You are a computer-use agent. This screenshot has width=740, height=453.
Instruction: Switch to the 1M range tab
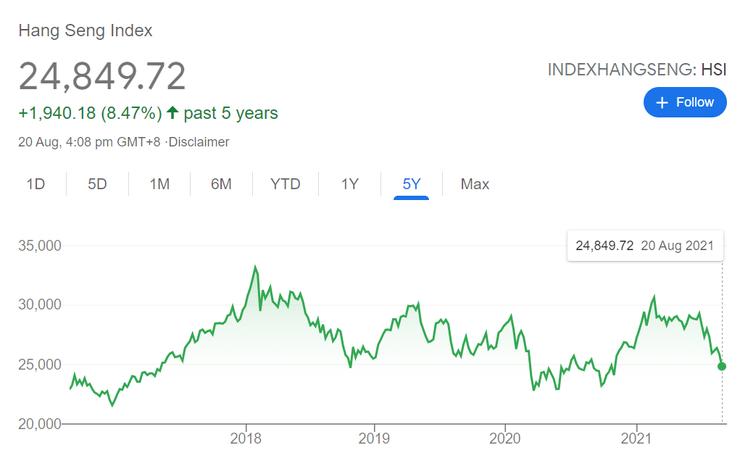(x=159, y=184)
